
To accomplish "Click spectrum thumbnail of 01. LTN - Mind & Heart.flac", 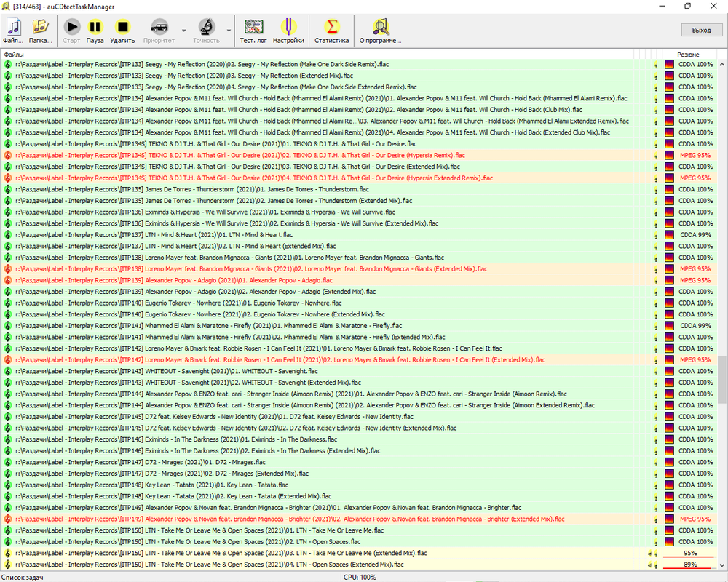I will click(669, 235).
